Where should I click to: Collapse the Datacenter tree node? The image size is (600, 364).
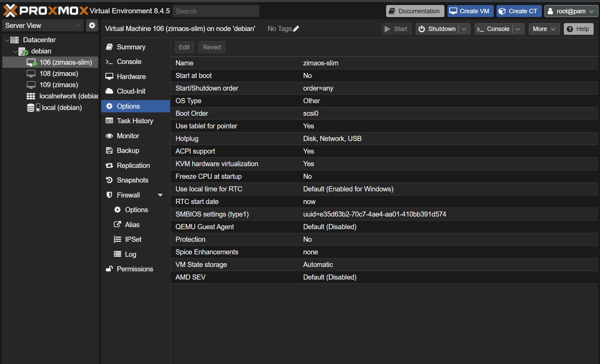pyautogui.click(x=7, y=40)
